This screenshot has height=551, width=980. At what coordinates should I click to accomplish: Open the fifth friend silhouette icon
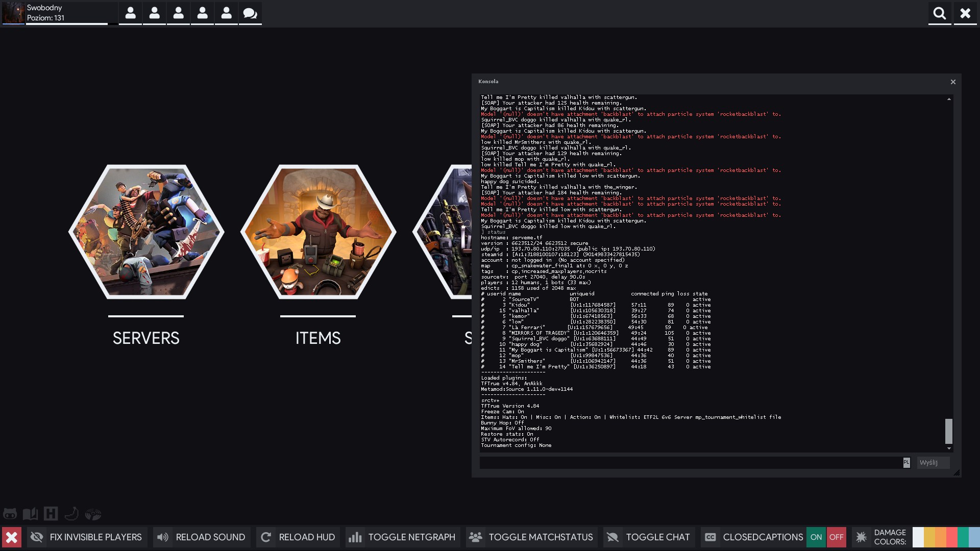[226, 13]
